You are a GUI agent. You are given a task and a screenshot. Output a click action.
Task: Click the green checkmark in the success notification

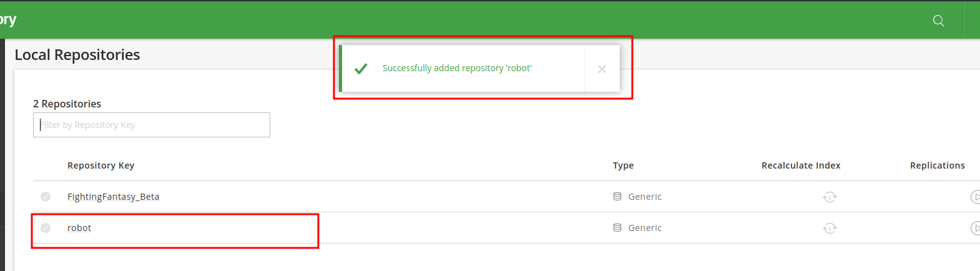click(361, 69)
